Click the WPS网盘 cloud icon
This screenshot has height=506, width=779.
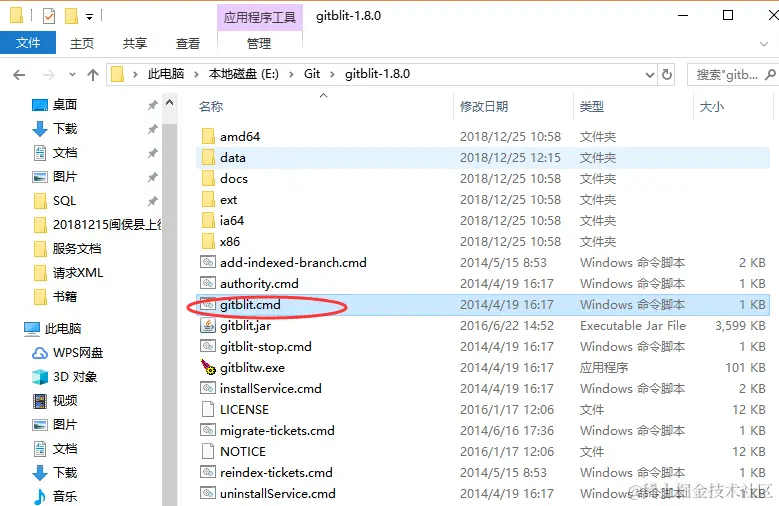(40, 353)
